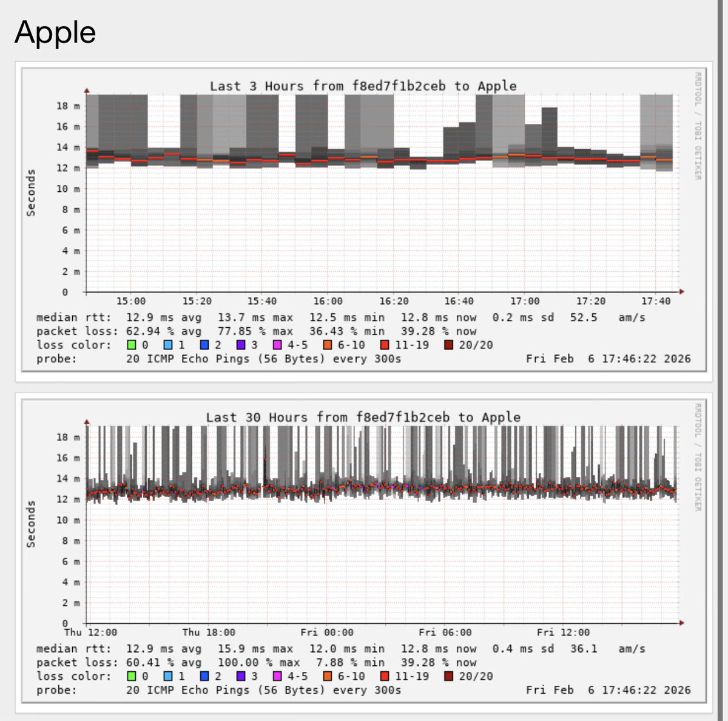Click the '0.2 ms sd' value

click(523, 317)
